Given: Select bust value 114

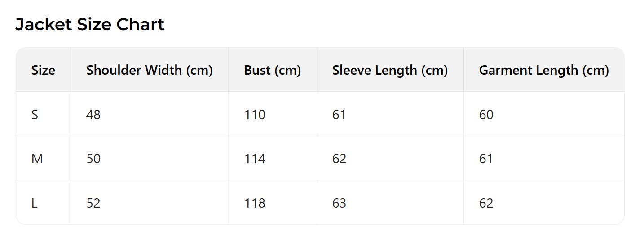Looking at the screenshot, I should pyautogui.click(x=255, y=159).
